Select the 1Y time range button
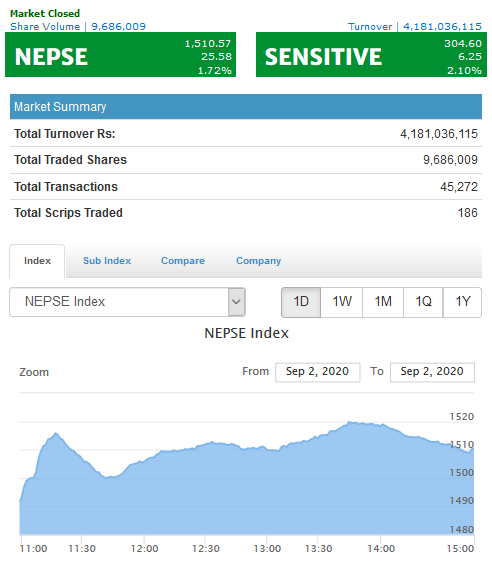 point(462,302)
